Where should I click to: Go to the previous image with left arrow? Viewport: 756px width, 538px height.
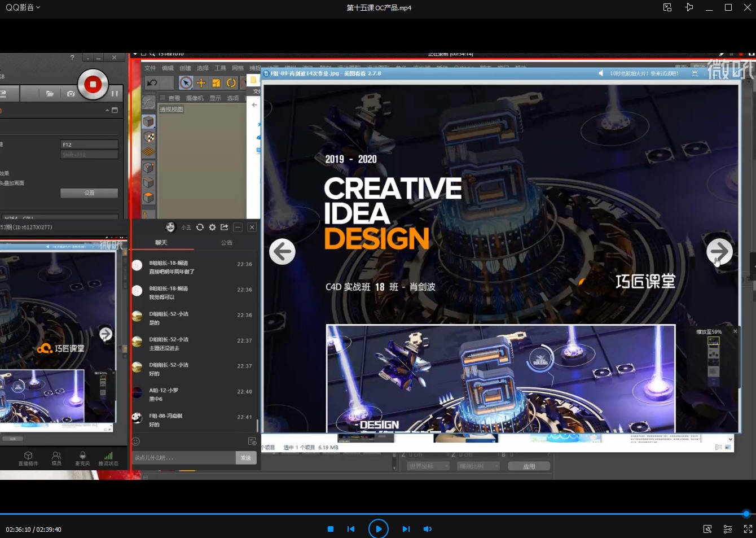coord(282,251)
